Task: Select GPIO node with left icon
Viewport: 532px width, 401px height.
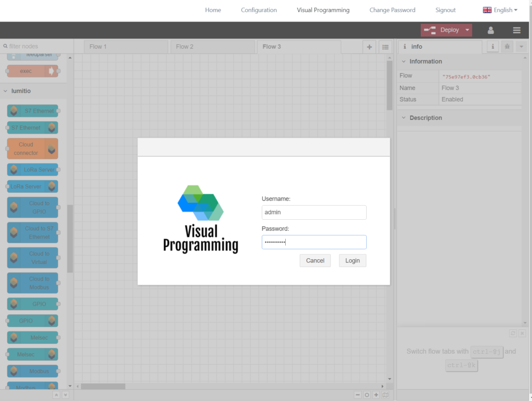Action: (x=33, y=304)
